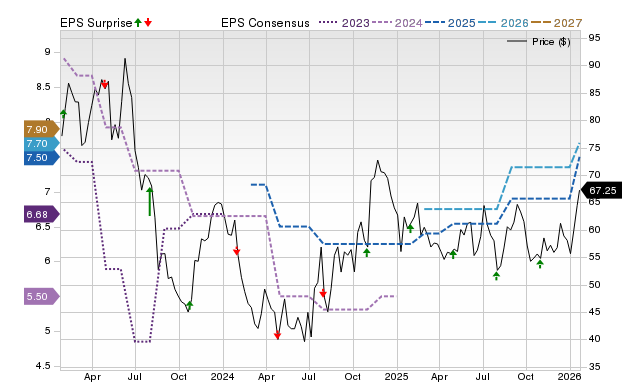Select the red surprise arrow near May 2023

tap(104, 84)
